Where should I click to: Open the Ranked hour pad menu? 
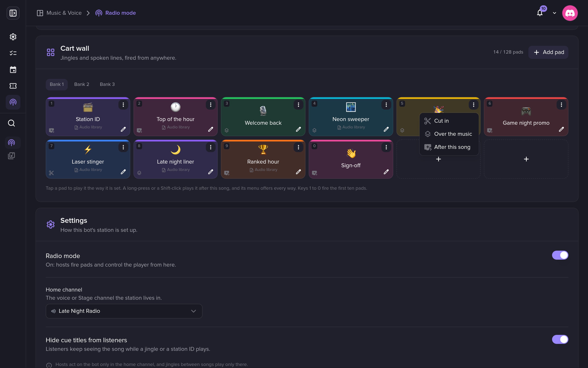tap(298, 147)
